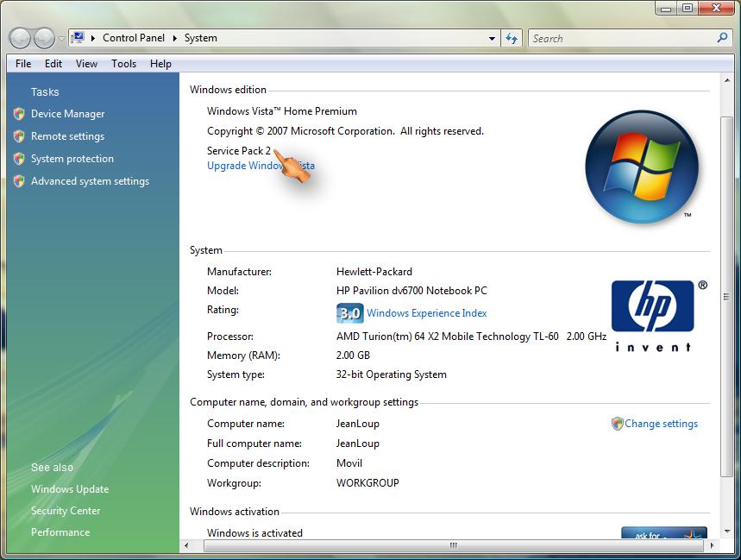Click the vertical scrollbar thumb
741x560 pixels.
point(727,296)
